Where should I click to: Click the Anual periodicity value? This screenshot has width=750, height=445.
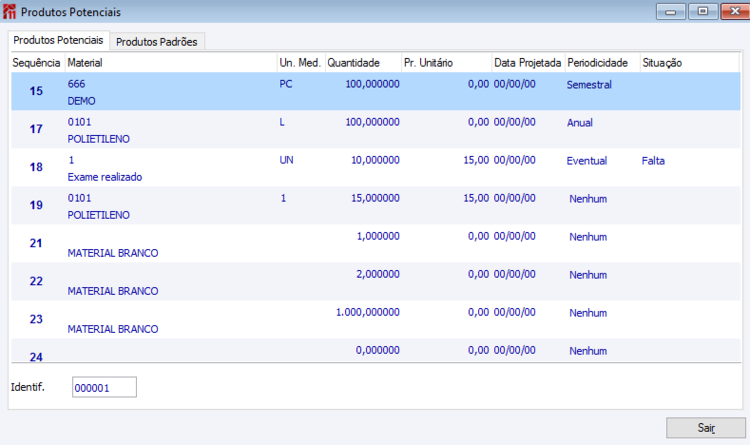[x=580, y=123]
